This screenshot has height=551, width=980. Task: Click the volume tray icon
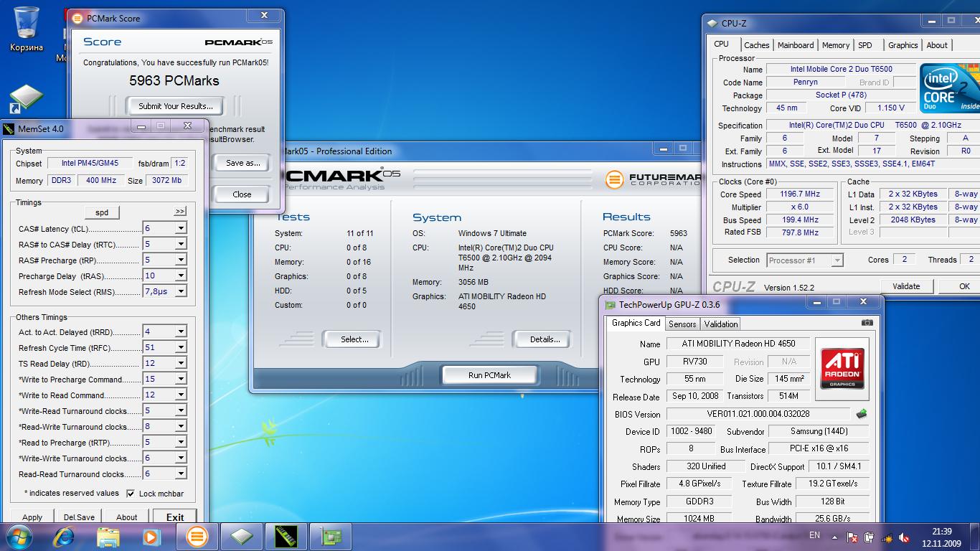coord(904,537)
